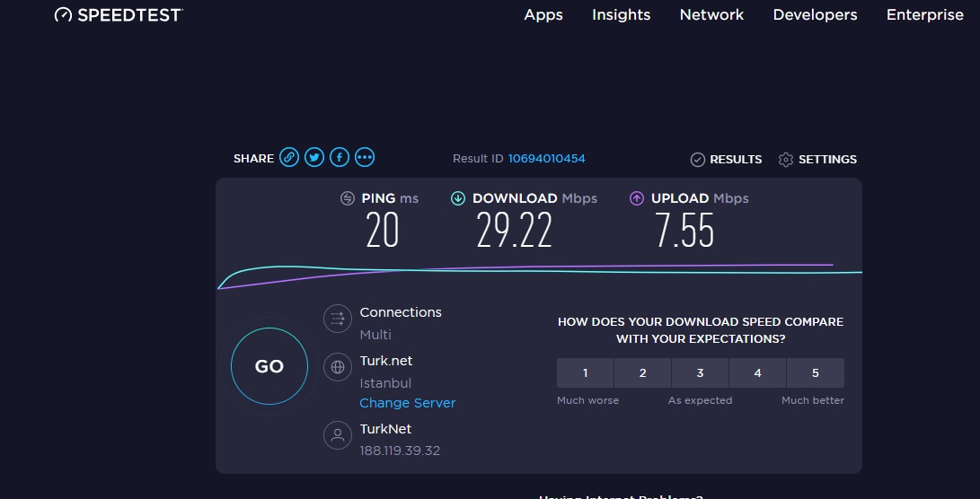Click the Results checkmark icon
980x499 pixels.
pyautogui.click(x=698, y=160)
